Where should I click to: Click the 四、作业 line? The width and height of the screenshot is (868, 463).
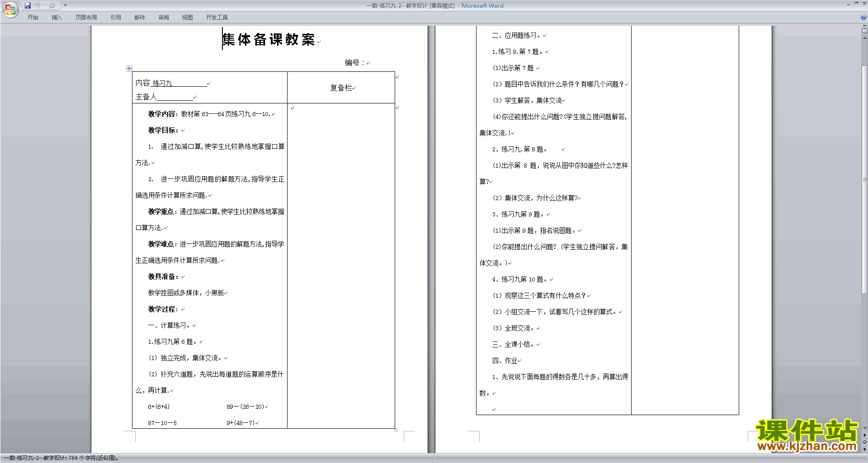[505, 360]
